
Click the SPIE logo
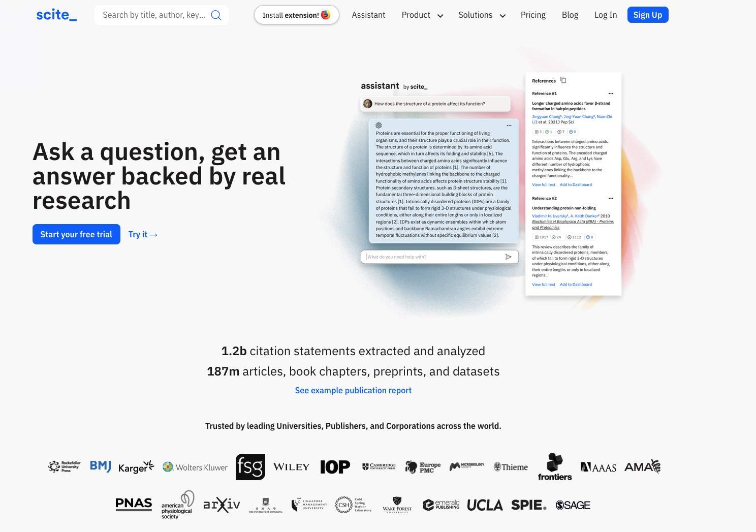tap(529, 505)
